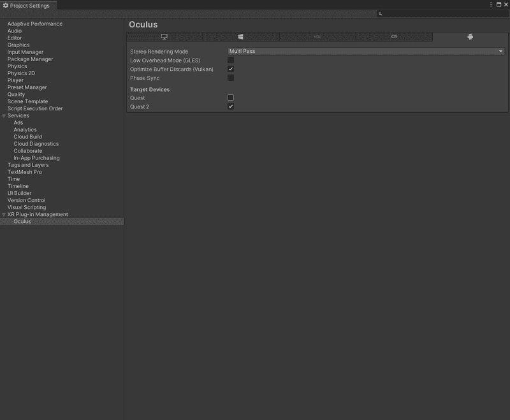Click the Oculus page title
Image resolution: width=510 pixels, height=420 pixels.
[x=143, y=24]
